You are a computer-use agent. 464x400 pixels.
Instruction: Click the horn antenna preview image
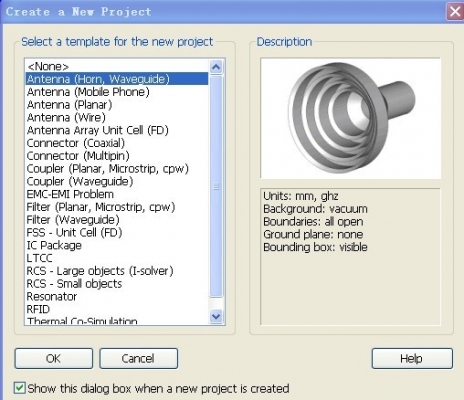[351, 118]
